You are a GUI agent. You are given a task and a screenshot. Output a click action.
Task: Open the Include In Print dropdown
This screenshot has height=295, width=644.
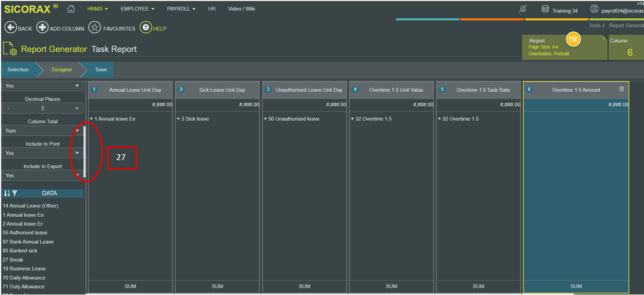[42, 153]
